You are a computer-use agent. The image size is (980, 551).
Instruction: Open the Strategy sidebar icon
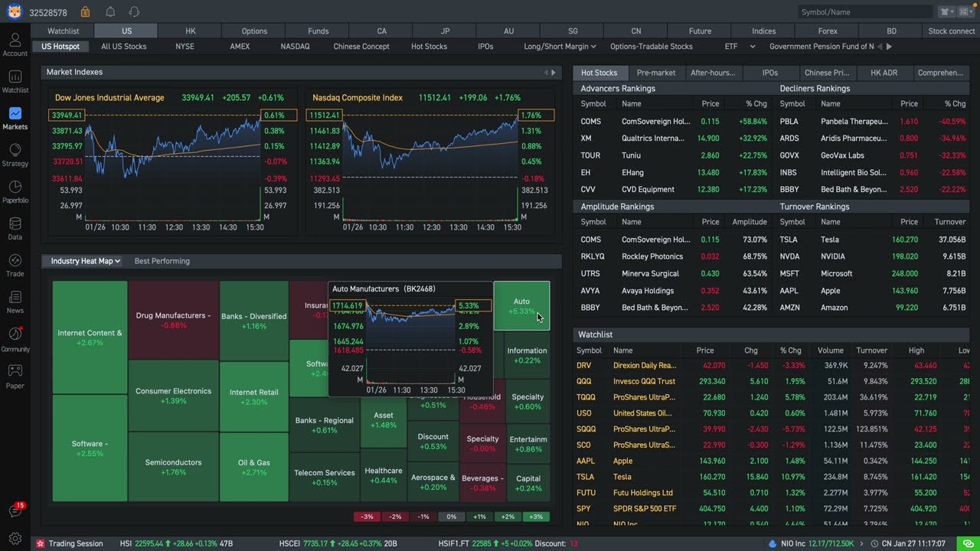15,155
